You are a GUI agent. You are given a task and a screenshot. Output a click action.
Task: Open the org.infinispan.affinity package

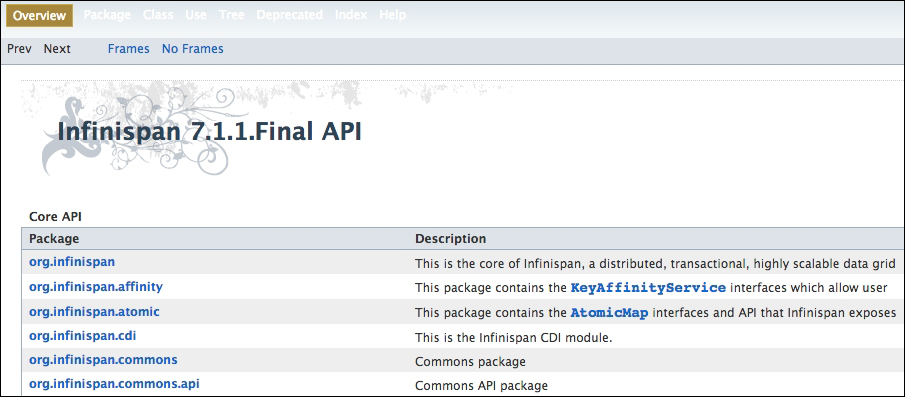coord(96,287)
